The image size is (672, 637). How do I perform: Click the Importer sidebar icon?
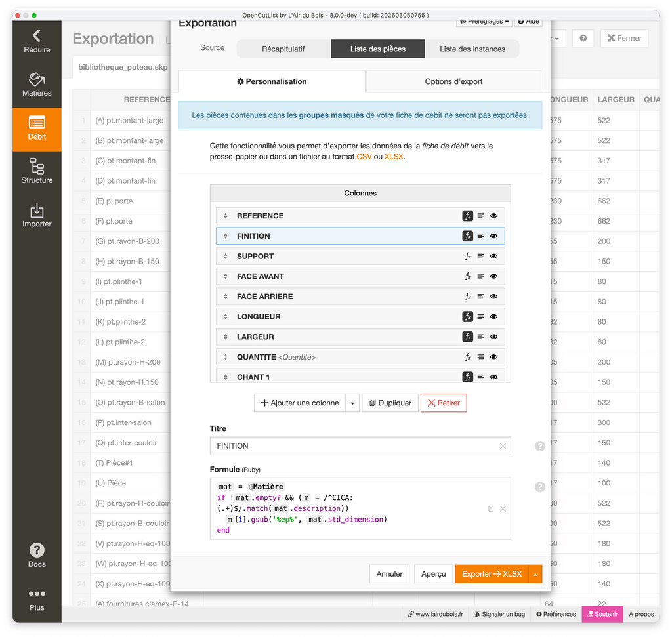37,216
